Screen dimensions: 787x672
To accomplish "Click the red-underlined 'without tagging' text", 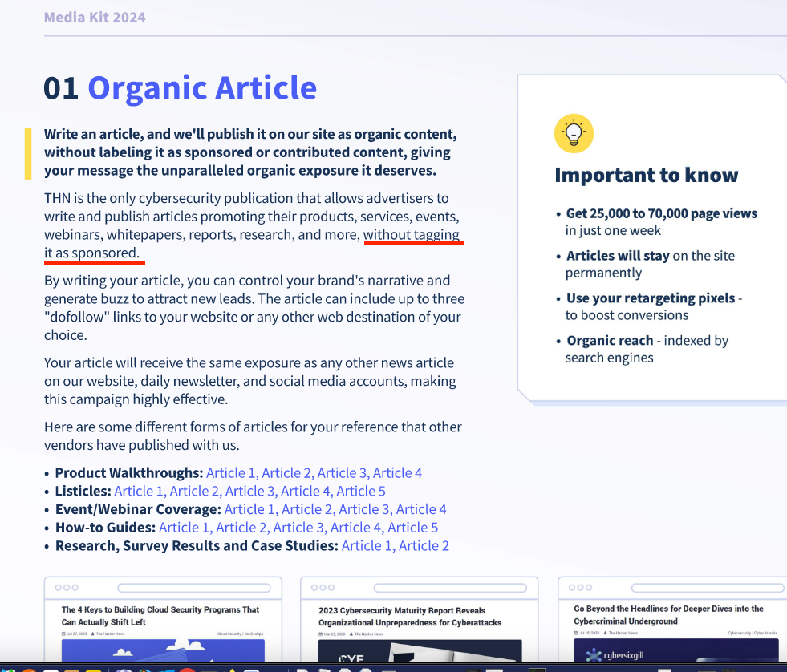I will [x=412, y=235].
